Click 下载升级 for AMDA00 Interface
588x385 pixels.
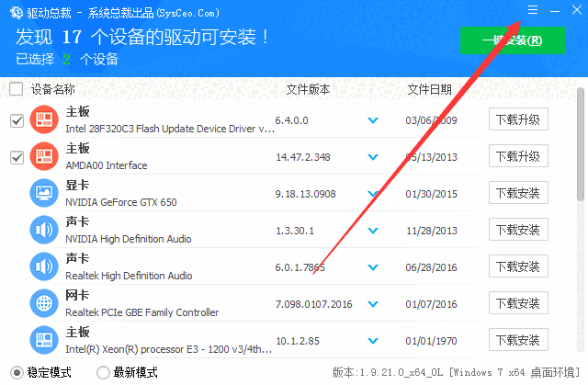tap(518, 156)
